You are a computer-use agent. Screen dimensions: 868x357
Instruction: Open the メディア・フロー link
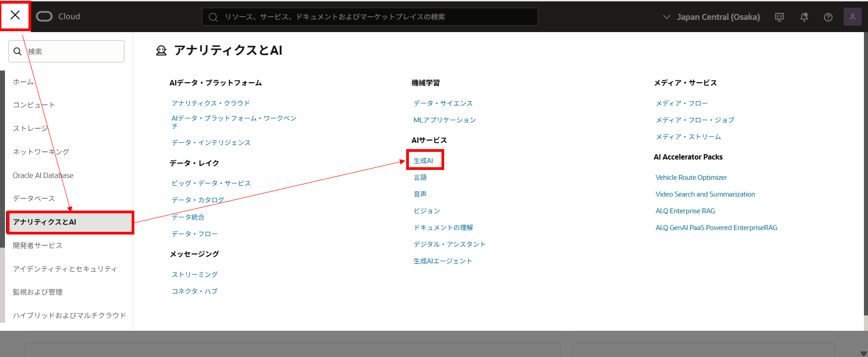click(x=682, y=103)
